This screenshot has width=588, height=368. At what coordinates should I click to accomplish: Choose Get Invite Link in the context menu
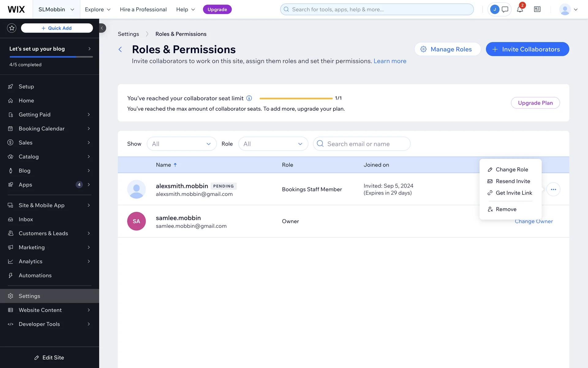pos(514,193)
